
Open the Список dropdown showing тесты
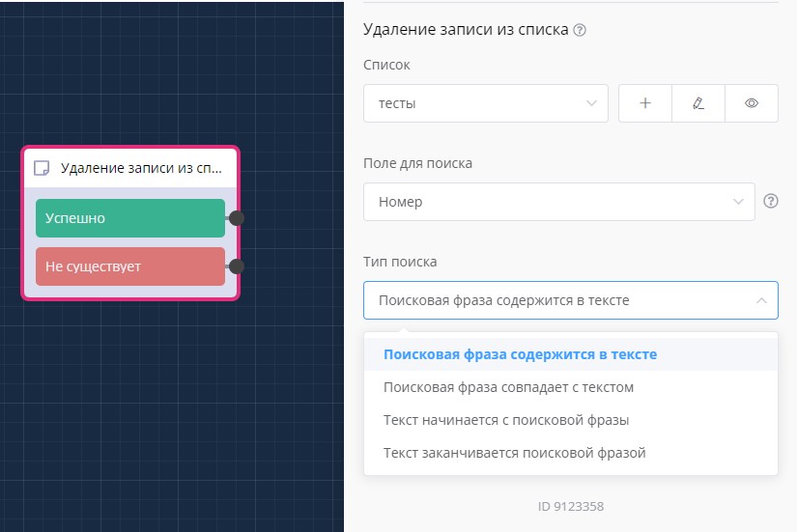[x=485, y=103]
